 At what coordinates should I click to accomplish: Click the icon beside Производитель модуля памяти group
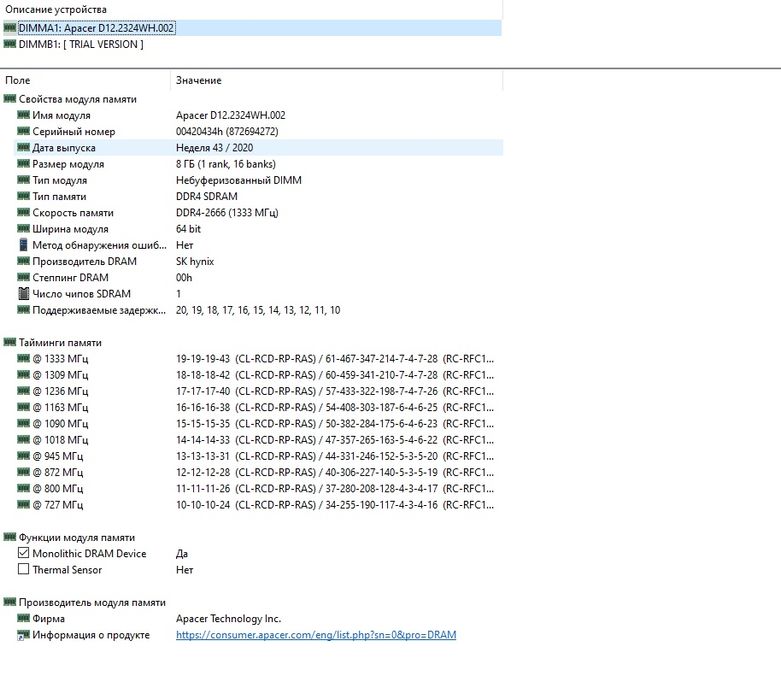(9, 602)
